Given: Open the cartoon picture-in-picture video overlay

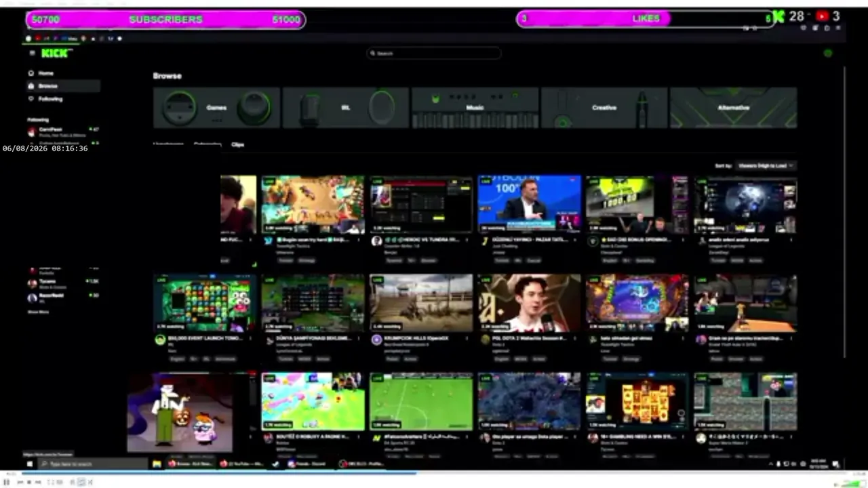Looking at the screenshot, I should [x=180, y=412].
